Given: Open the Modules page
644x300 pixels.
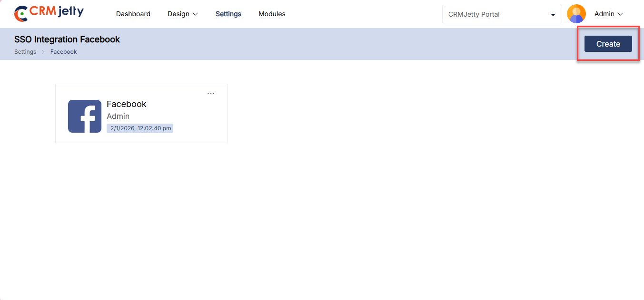Looking at the screenshot, I should (x=272, y=14).
